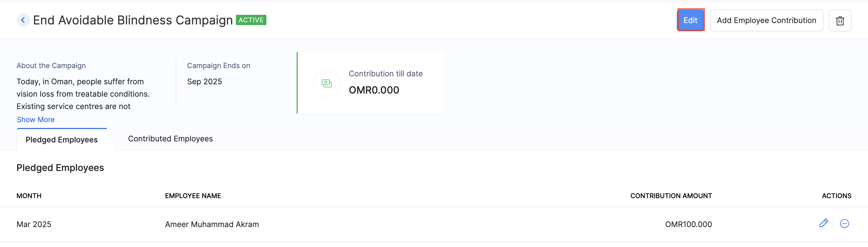Open more actions ellipsis for Mar 2025 row

tap(844, 224)
